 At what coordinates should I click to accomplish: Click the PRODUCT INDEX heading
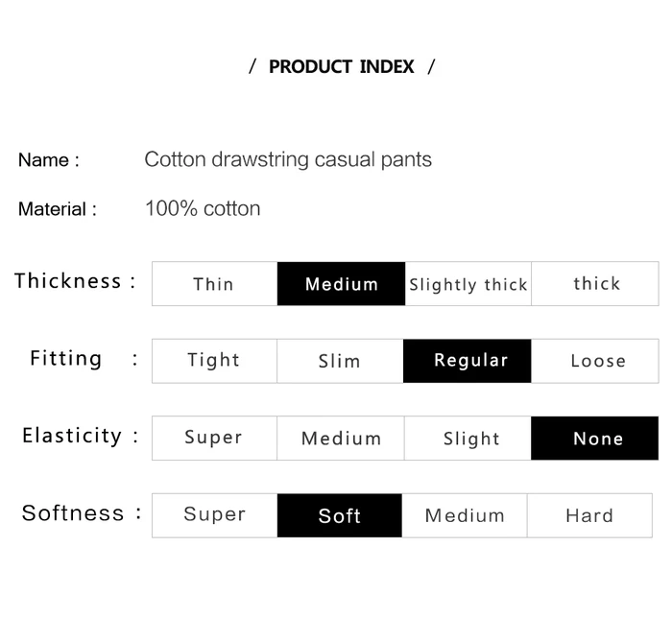342,66
